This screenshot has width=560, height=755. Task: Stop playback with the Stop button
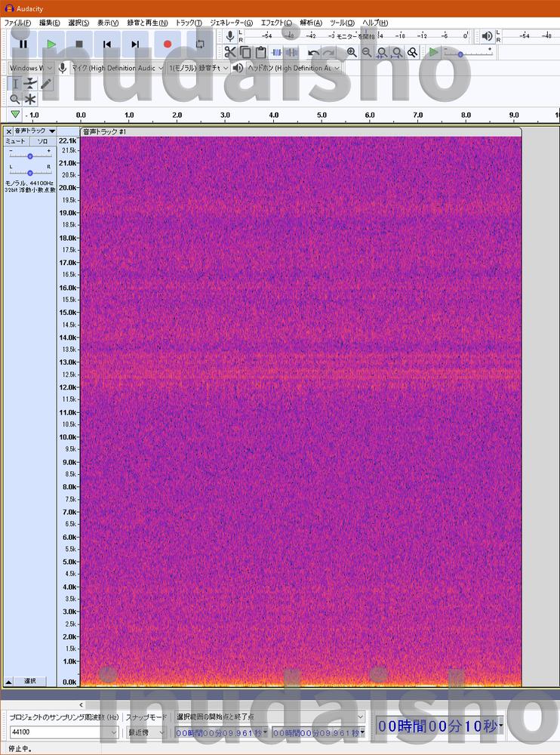pyautogui.click(x=79, y=45)
